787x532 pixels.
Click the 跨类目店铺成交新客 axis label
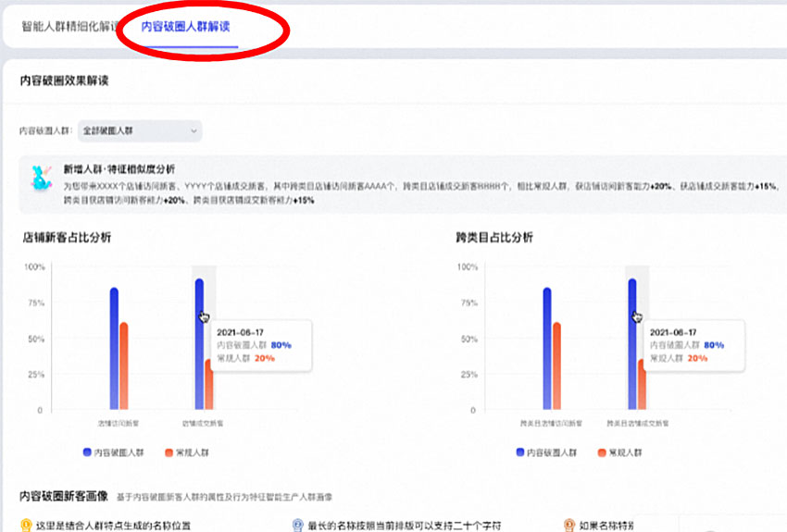[x=637, y=423]
